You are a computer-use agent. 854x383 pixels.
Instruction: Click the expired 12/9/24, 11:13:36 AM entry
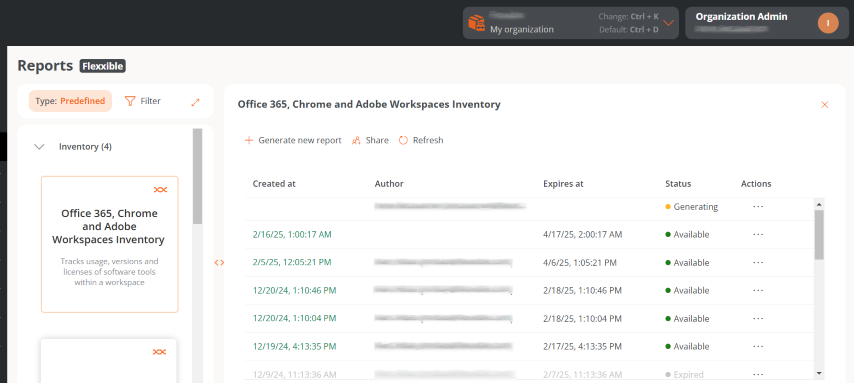[x=295, y=374]
